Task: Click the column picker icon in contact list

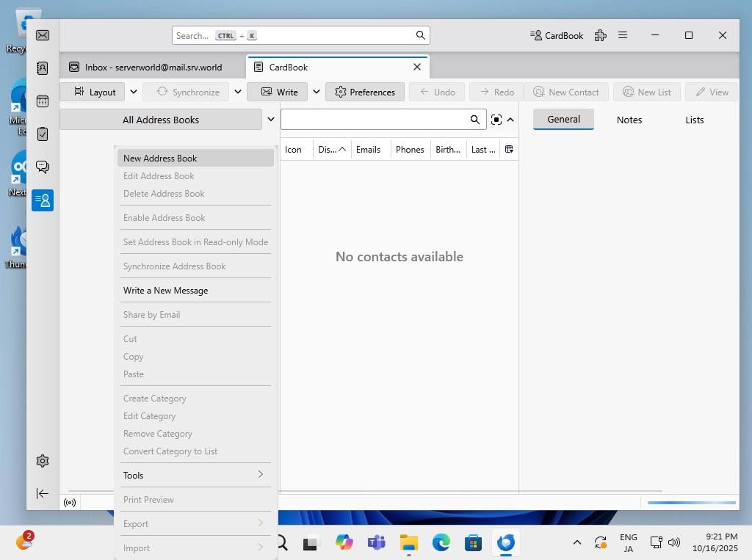Action: [x=509, y=150]
